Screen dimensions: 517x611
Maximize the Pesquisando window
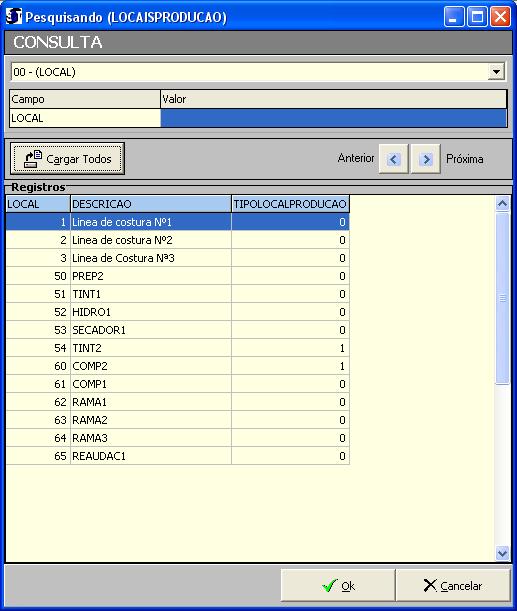(x=477, y=17)
